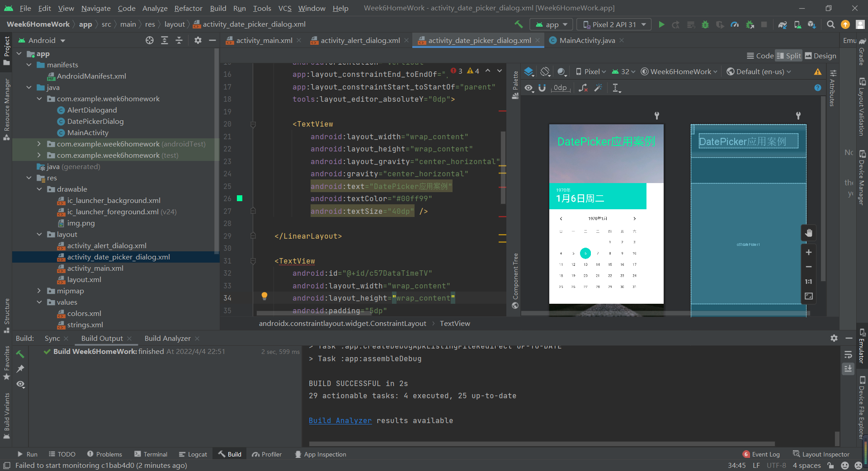Viewport: 868px width, 471px height.
Task: Click the lightbulb quick-fix on line 34
Action: 264,296
